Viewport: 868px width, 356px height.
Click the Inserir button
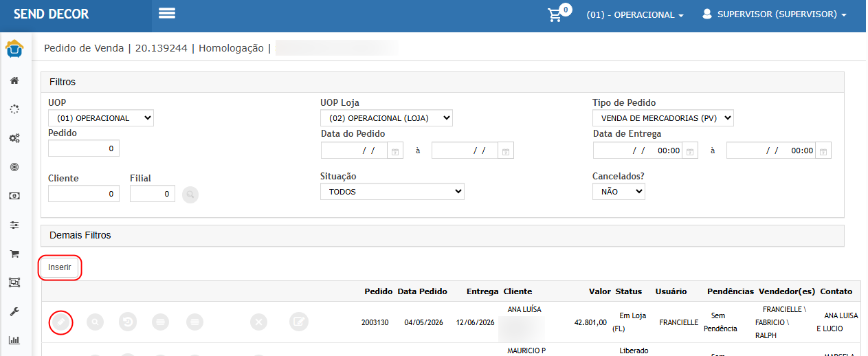60,267
